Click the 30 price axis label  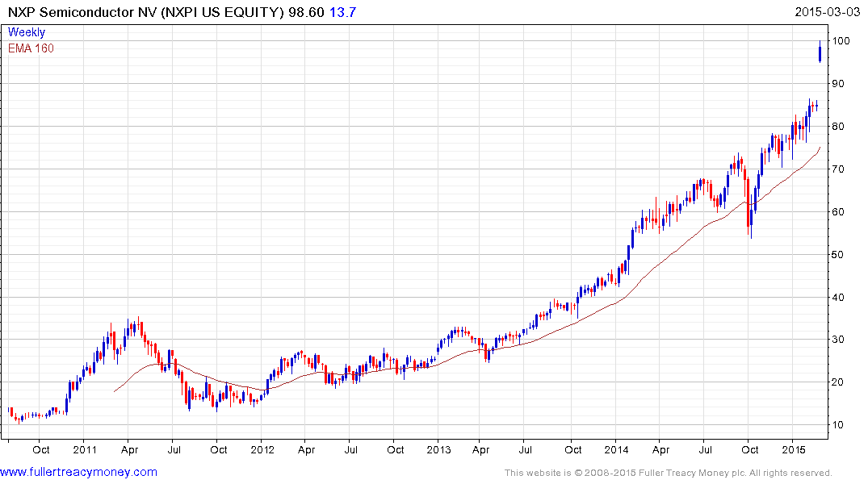click(838, 339)
